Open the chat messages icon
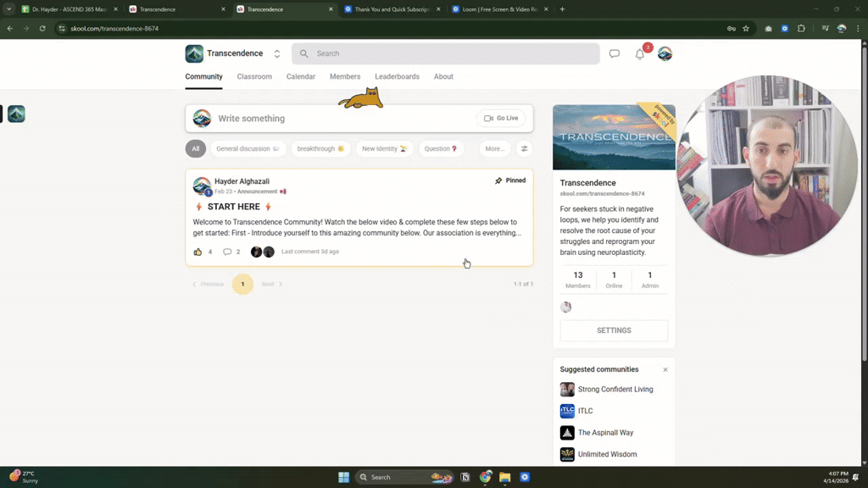868x488 pixels. click(615, 53)
